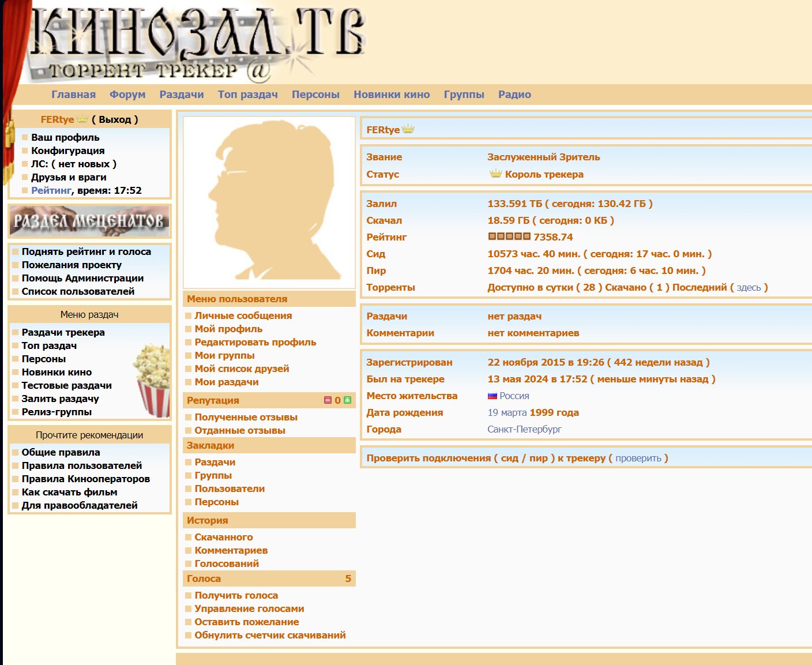Open Редактировать профиль link
812x665 pixels.
coord(255,342)
